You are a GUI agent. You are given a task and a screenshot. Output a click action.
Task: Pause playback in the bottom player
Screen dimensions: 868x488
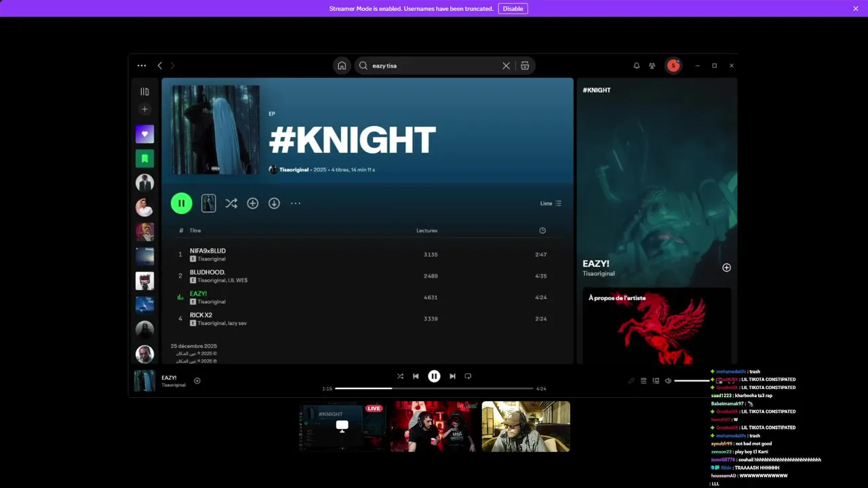(x=434, y=376)
